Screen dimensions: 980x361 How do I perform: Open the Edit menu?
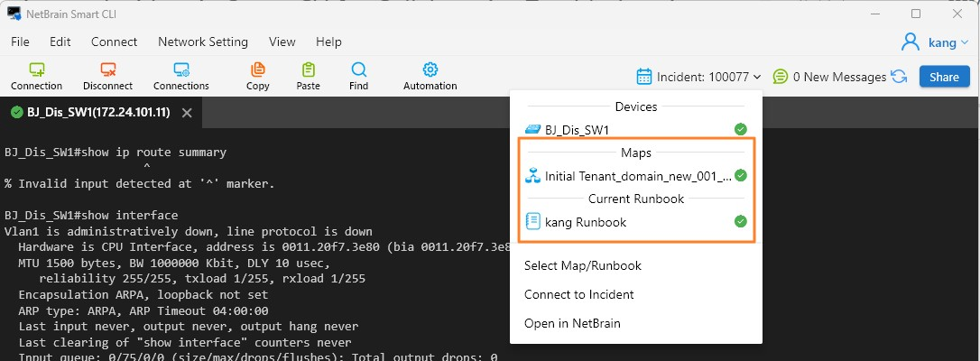tap(60, 42)
